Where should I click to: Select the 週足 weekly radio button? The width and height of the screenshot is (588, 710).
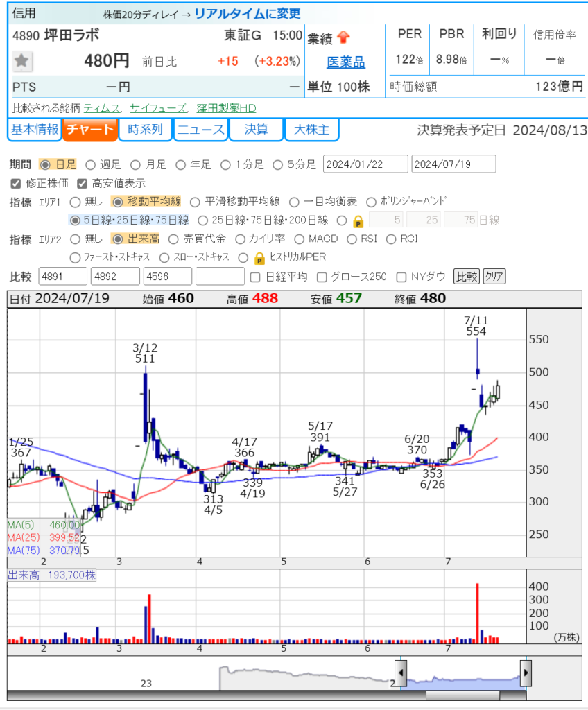(91, 164)
